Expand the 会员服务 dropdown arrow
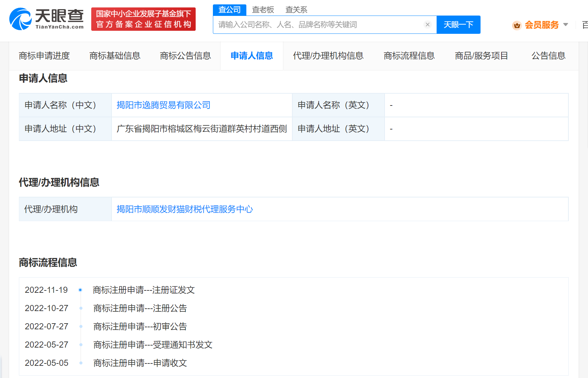The width and height of the screenshot is (588, 378). click(x=566, y=25)
